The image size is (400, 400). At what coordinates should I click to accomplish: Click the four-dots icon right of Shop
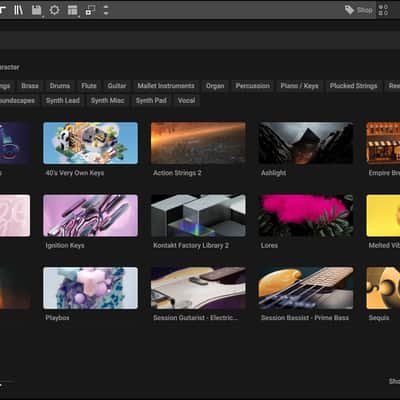pos(383,10)
